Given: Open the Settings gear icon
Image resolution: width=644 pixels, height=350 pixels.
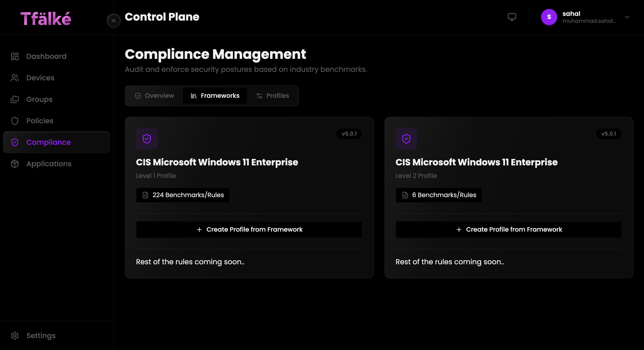Looking at the screenshot, I should pyautogui.click(x=15, y=335).
